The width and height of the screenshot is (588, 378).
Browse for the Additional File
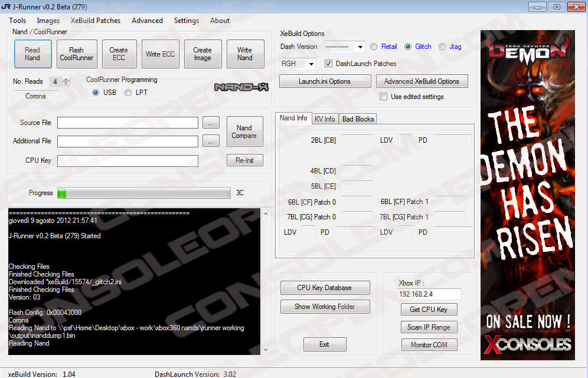pos(211,141)
